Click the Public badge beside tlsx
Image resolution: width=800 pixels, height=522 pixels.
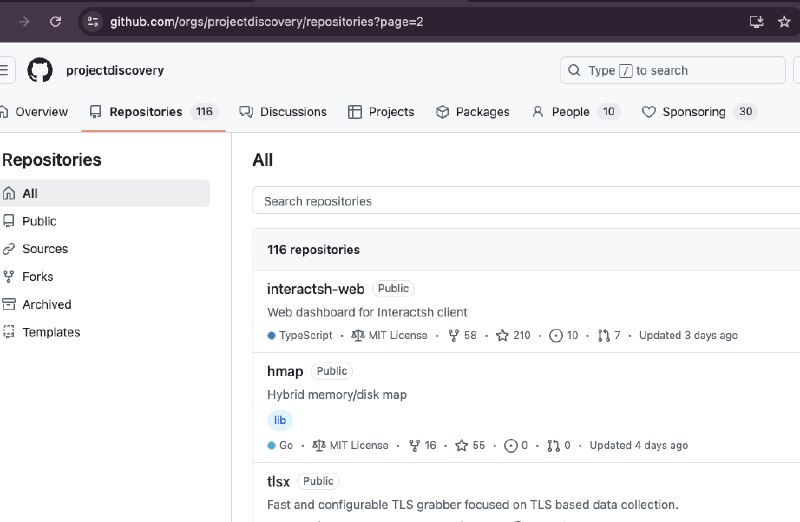pyautogui.click(x=318, y=481)
